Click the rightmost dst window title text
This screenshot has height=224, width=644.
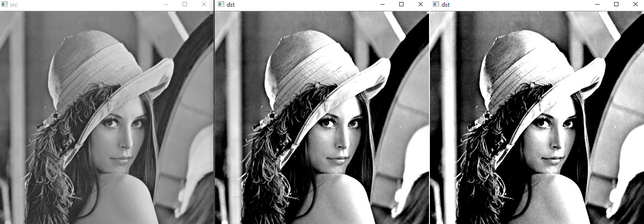tap(446, 5)
